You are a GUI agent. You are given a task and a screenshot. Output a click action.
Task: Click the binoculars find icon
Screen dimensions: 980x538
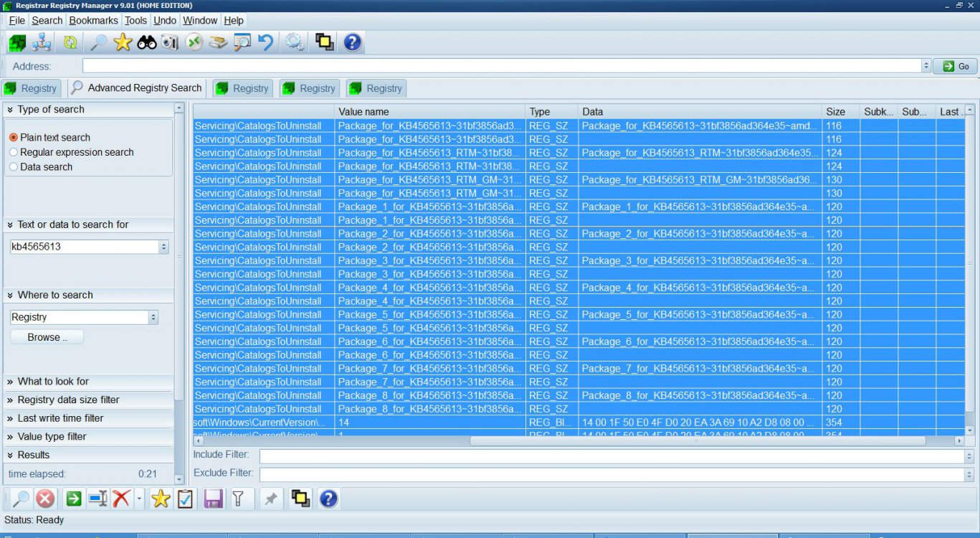(x=147, y=42)
